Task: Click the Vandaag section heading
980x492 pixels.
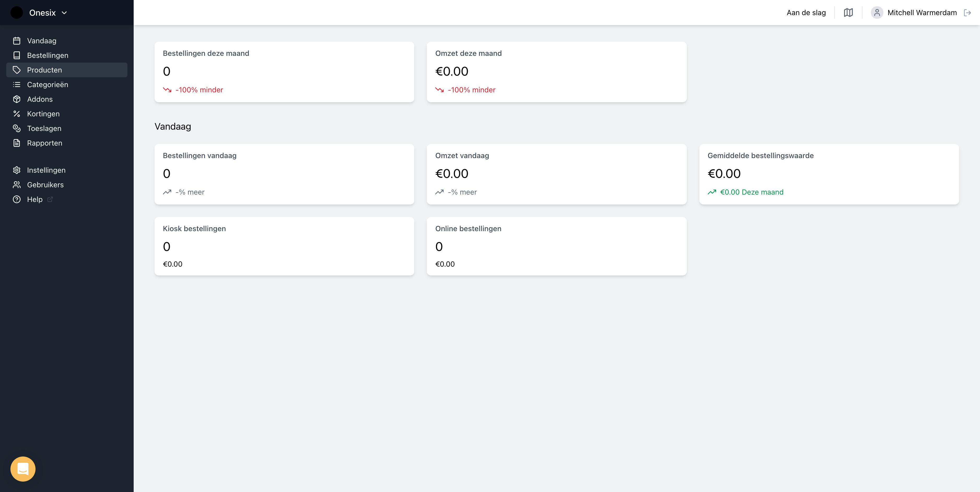Action: [173, 127]
